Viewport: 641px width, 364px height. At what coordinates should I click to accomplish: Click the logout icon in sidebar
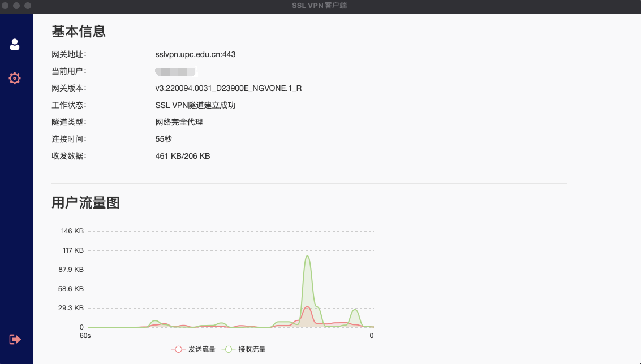[x=15, y=339]
